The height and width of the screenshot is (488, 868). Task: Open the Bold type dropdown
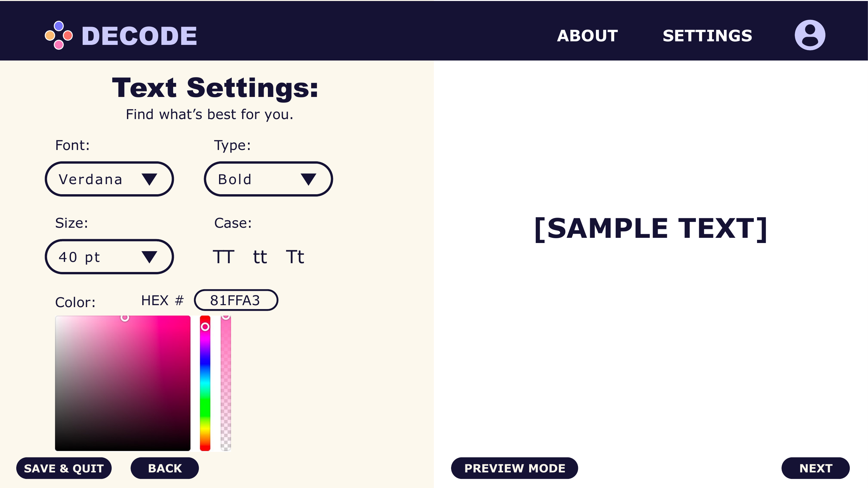click(x=268, y=179)
